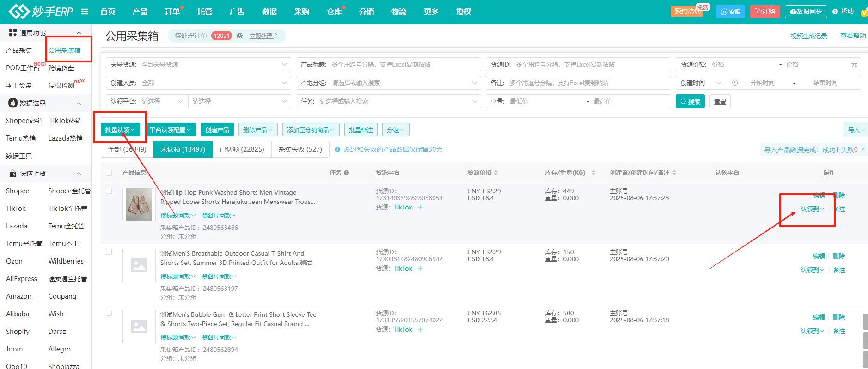
Task: Expand 平台认领配置 dropdown button
Action: coord(170,130)
